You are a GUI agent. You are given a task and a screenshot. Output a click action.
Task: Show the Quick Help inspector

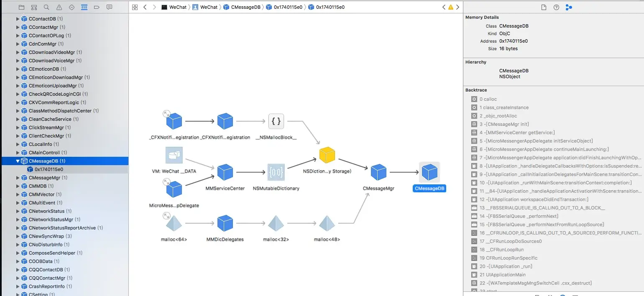556,7
